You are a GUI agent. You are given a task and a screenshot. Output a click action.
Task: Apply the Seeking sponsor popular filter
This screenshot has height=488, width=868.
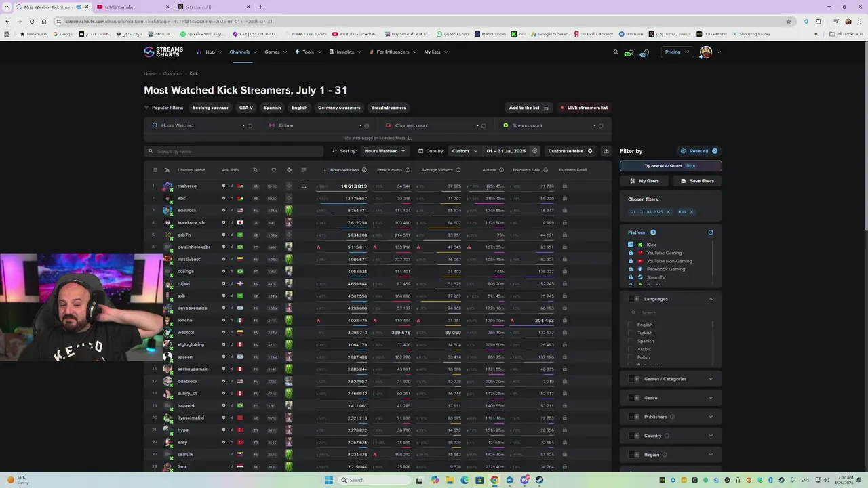[210, 108]
